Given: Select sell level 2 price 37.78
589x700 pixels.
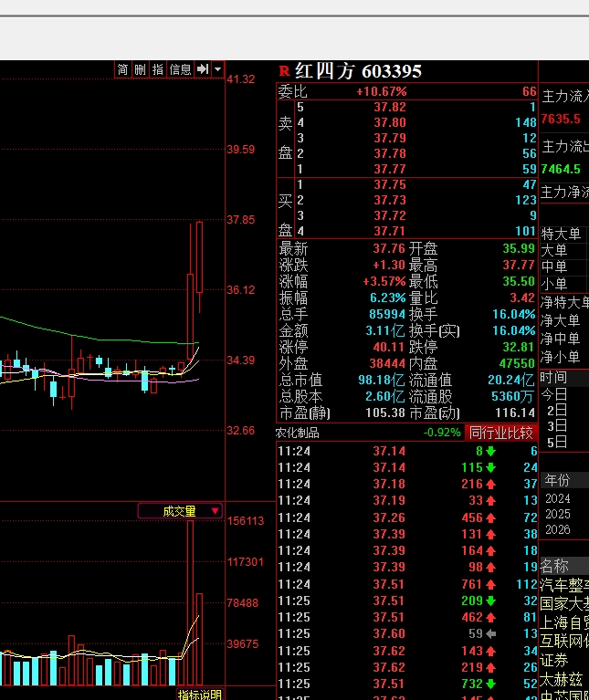Looking at the screenshot, I should pos(390,153).
